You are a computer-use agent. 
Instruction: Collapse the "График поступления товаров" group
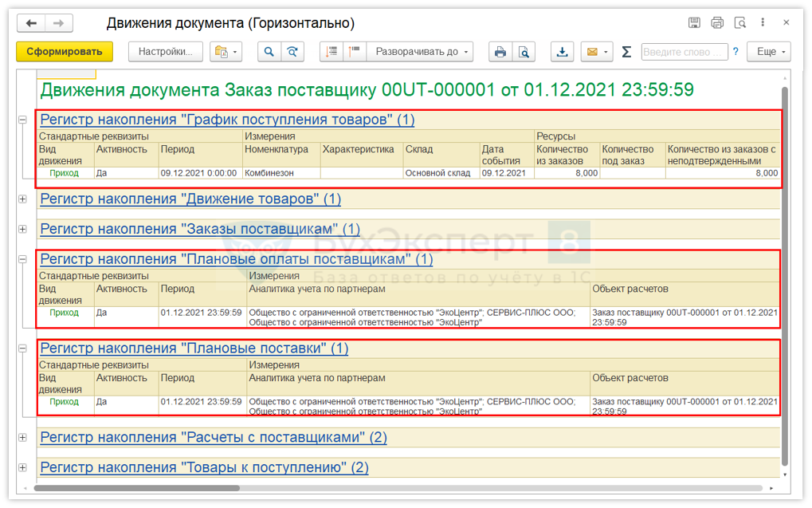pos(22,120)
